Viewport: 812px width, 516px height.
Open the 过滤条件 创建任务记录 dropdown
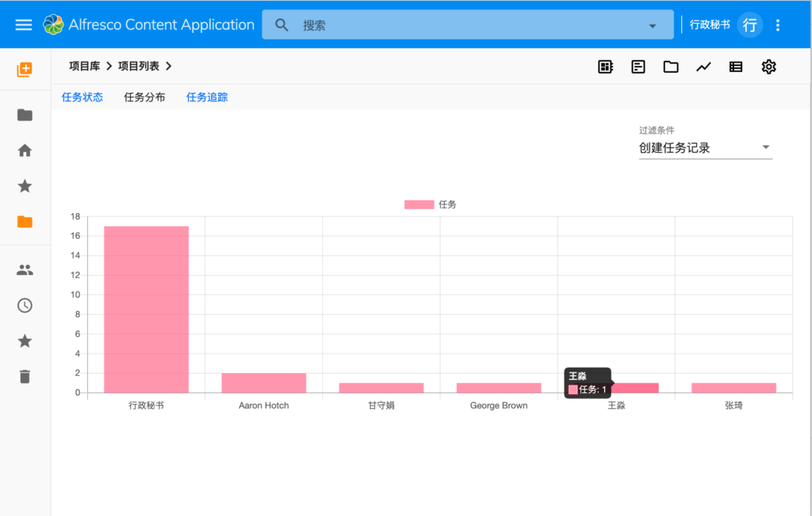[x=705, y=148]
